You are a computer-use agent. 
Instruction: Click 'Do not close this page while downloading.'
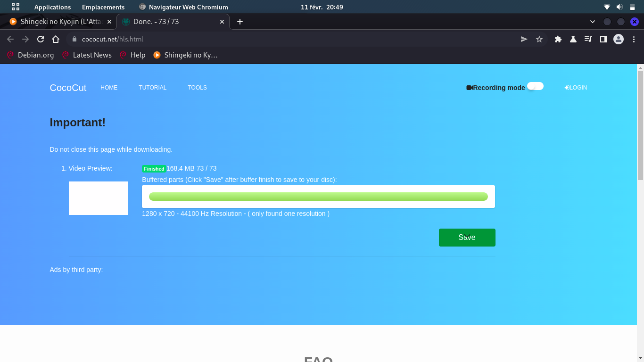[x=111, y=149]
